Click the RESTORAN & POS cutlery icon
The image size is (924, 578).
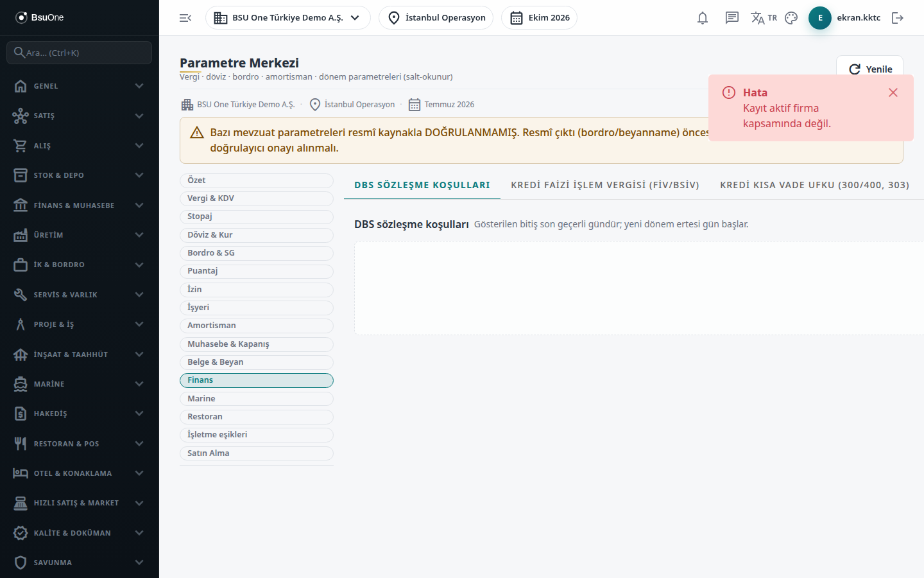(21, 444)
